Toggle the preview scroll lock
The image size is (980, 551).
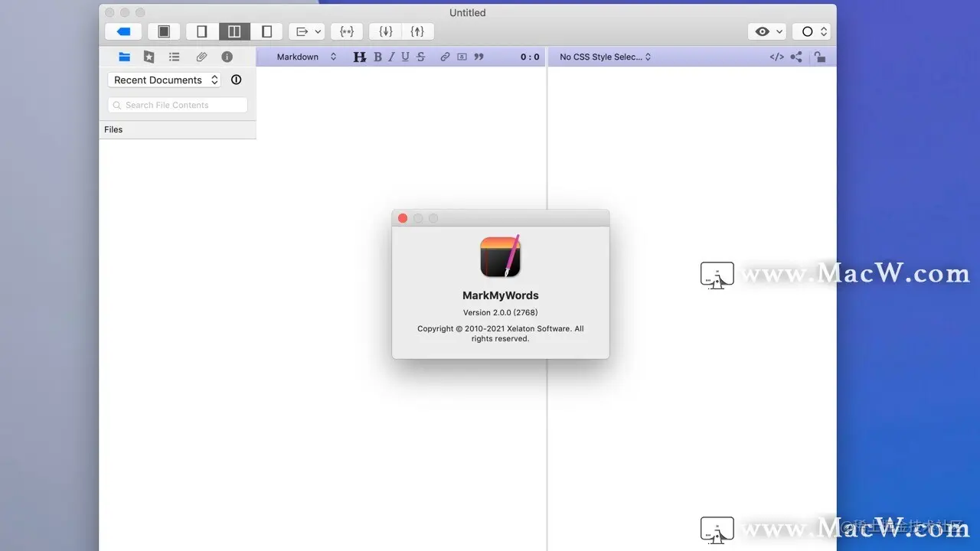click(x=819, y=57)
